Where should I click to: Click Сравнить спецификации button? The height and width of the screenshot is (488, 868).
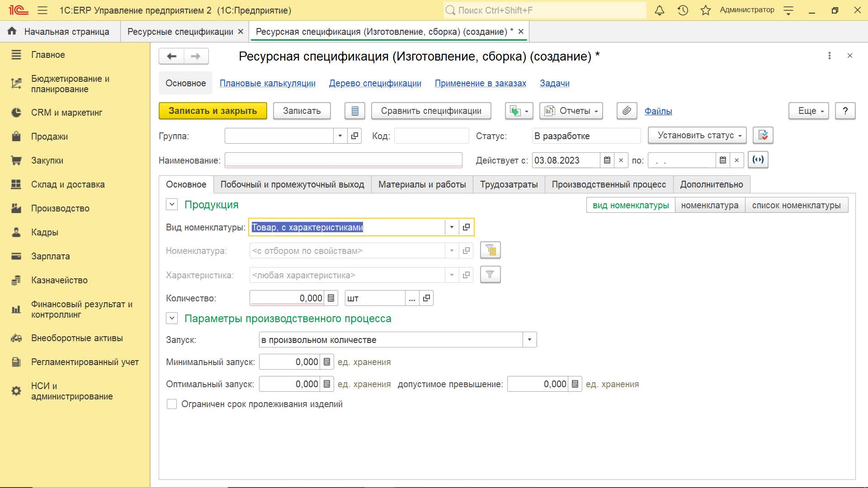tap(431, 111)
